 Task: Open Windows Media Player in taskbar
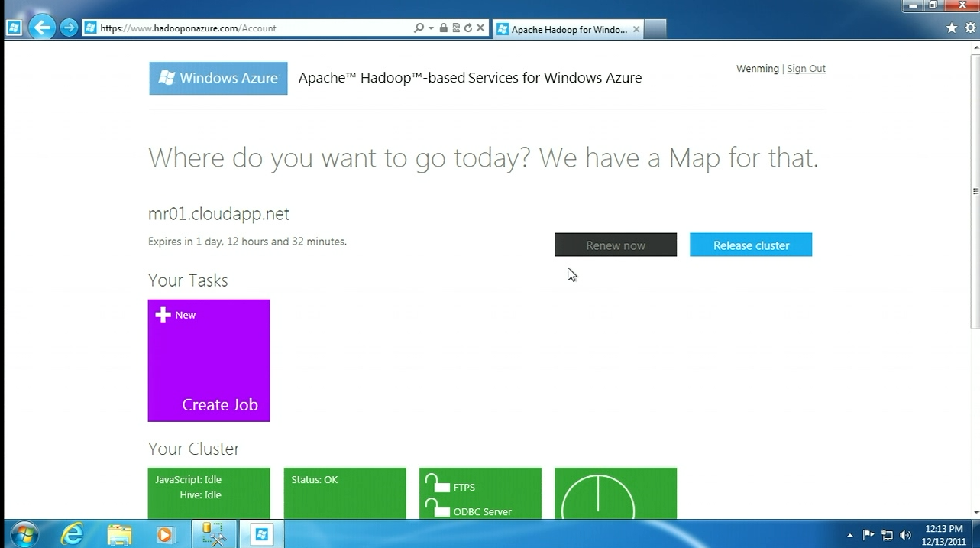165,534
